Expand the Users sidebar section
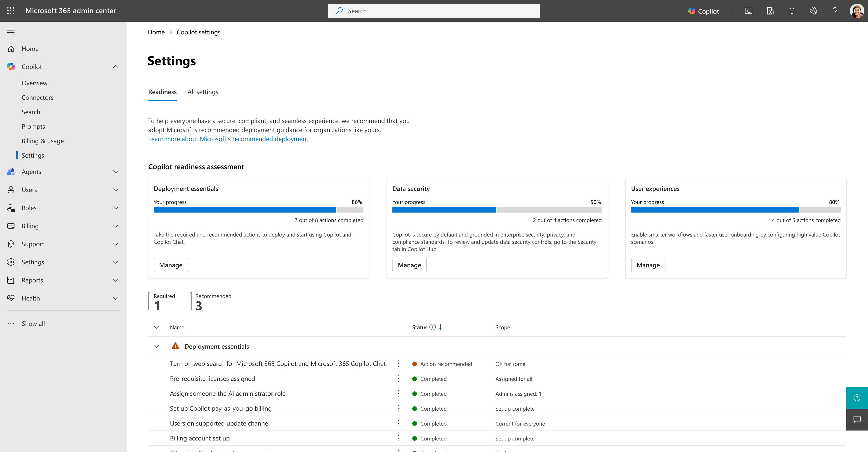The height and width of the screenshot is (452, 868). [x=116, y=190]
